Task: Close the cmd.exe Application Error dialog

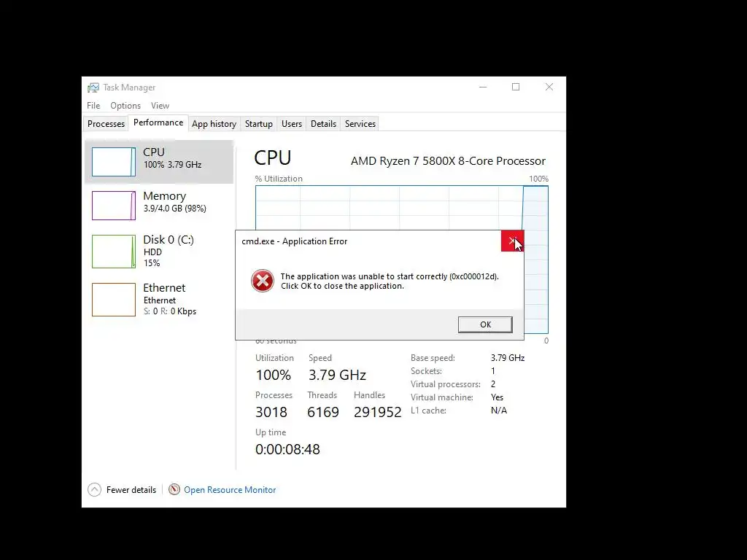Action: [x=512, y=241]
